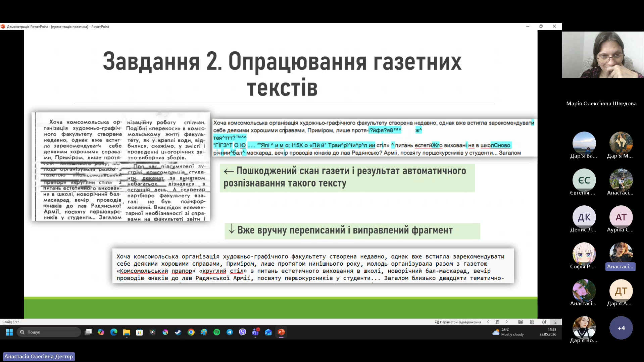The image size is (644, 362).
Task: Open the Paint palette app on taskbar
Action: 204,332
